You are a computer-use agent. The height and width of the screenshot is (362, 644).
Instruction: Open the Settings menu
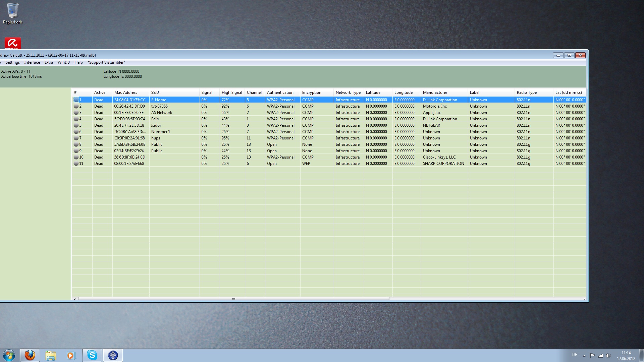(13, 62)
